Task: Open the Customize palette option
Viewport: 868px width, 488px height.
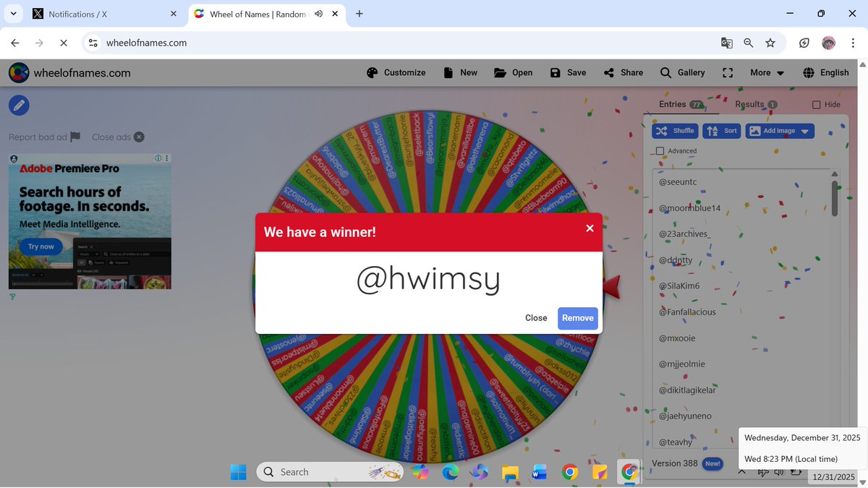Action: pyautogui.click(x=396, y=72)
